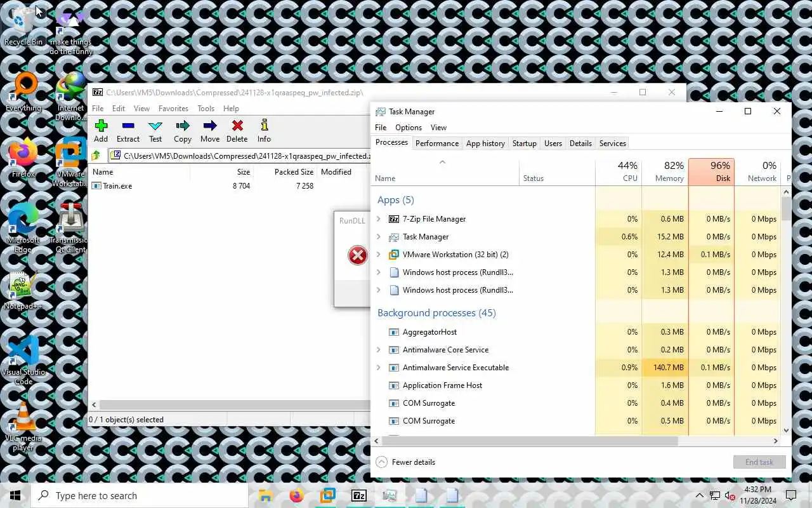Sort processes by Network column

point(757,171)
